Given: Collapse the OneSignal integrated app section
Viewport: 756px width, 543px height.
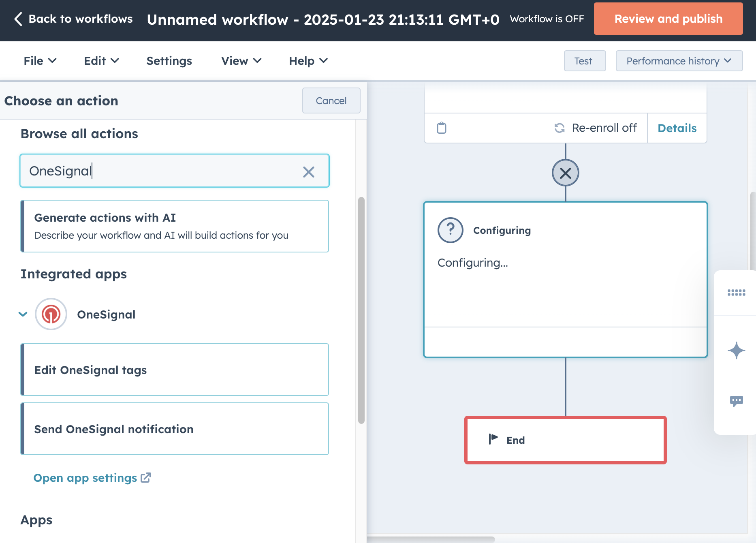Looking at the screenshot, I should pyautogui.click(x=23, y=314).
